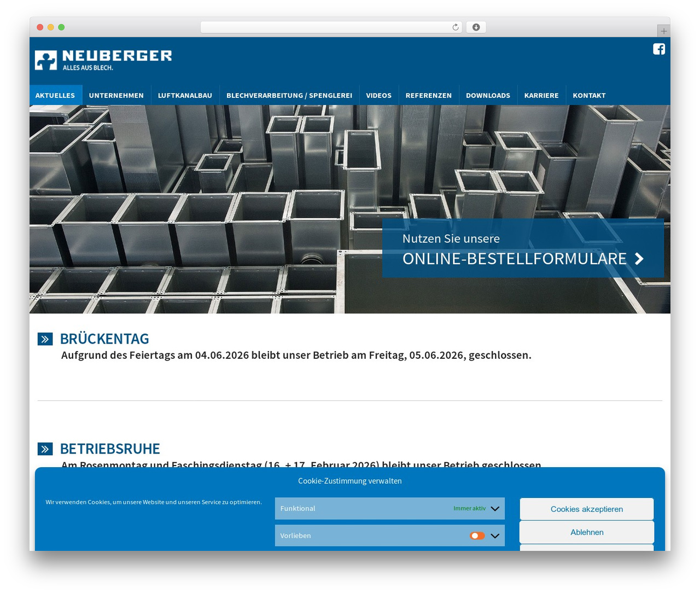Click the Immer aktiv label
The height and width of the screenshot is (593, 700).
pyautogui.click(x=469, y=508)
